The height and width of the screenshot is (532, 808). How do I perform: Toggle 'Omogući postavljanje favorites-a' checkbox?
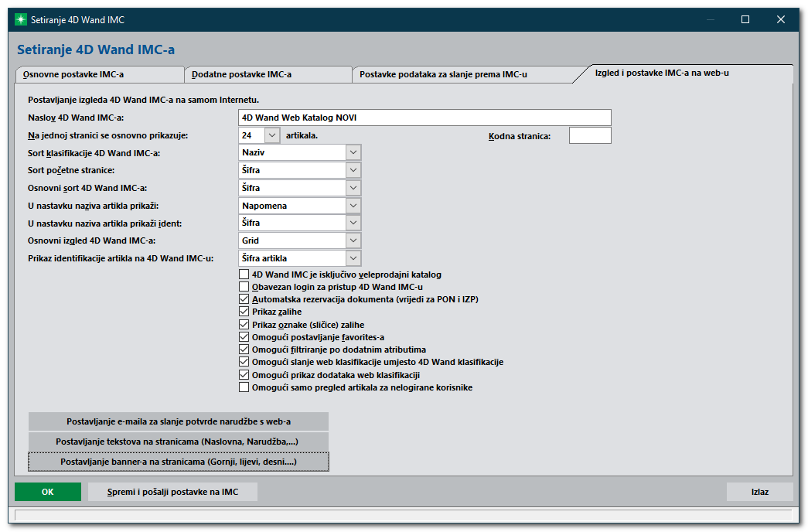tap(244, 337)
